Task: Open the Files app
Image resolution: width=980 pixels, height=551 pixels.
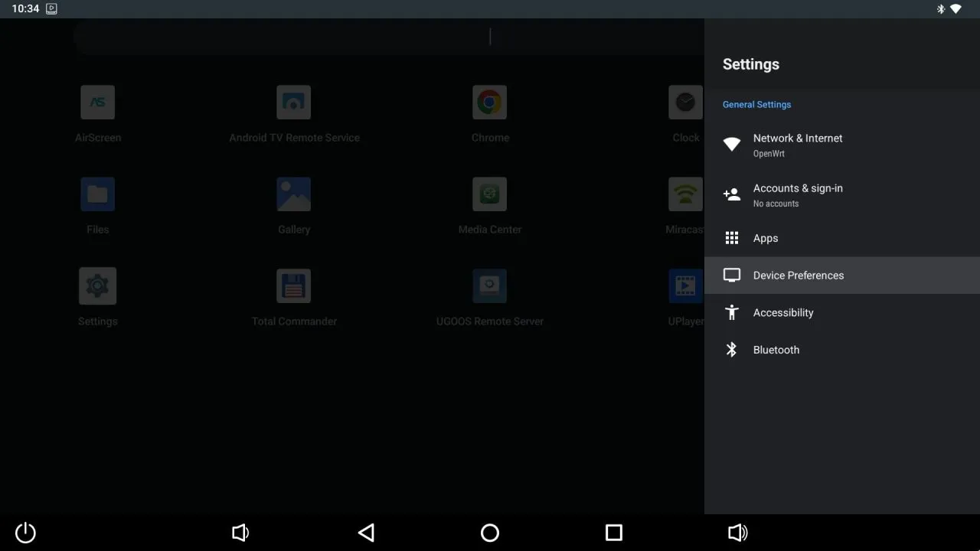Action: coord(97,194)
